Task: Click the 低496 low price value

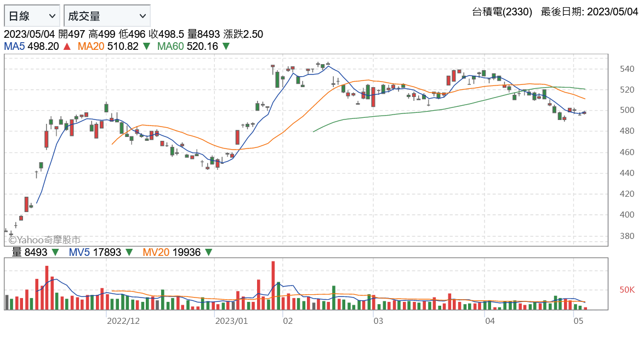Action: [132, 34]
